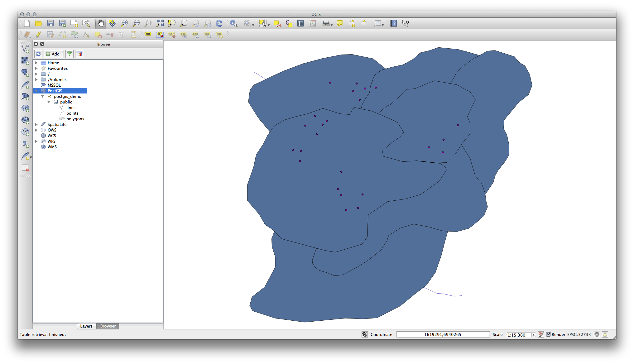The width and height of the screenshot is (634, 364).
Task: Toggle the scale lock icon beside Scale
Action: click(x=541, y=334)
